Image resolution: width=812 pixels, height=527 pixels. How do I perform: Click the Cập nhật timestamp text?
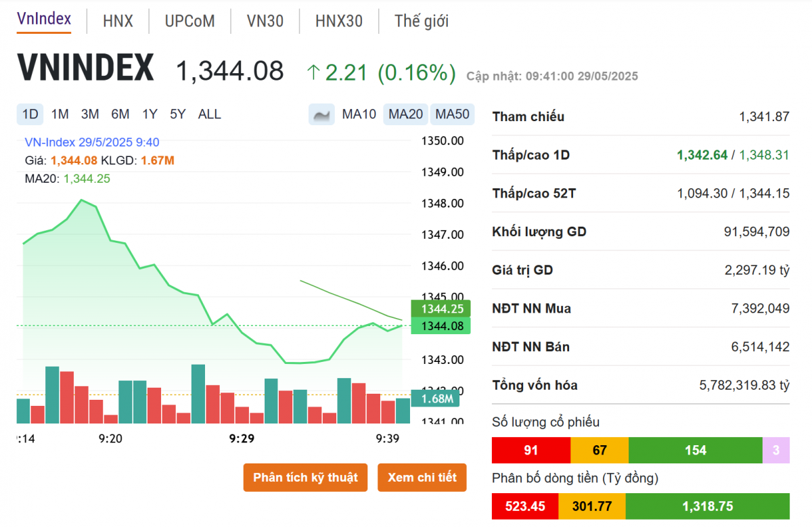click(552, 76)
